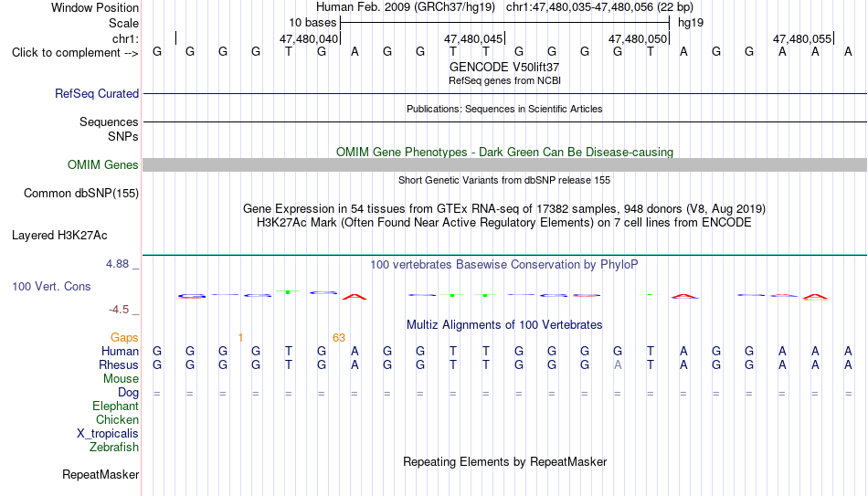Click the Elephant species row label

click(116, 406)
